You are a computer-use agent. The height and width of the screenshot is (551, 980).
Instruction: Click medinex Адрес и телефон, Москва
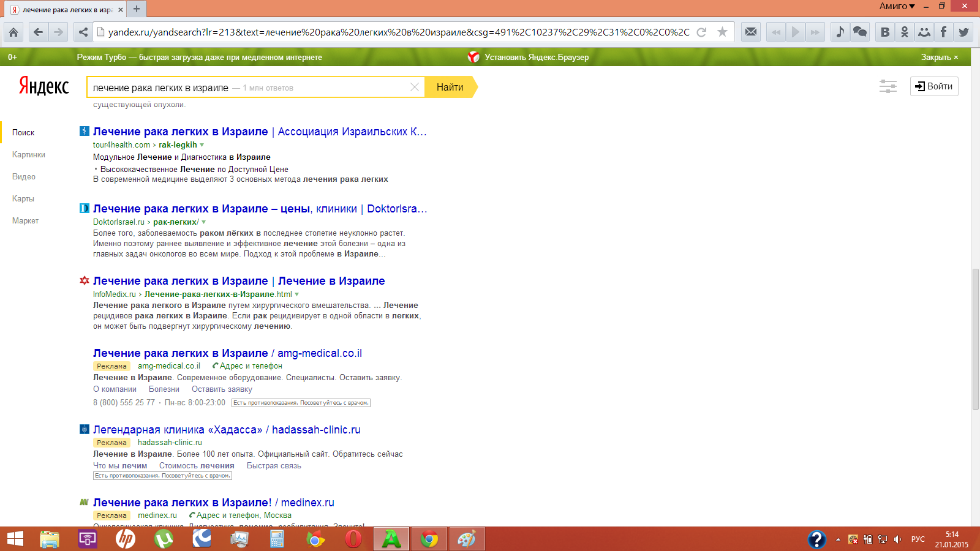click(x=240, y=515)
